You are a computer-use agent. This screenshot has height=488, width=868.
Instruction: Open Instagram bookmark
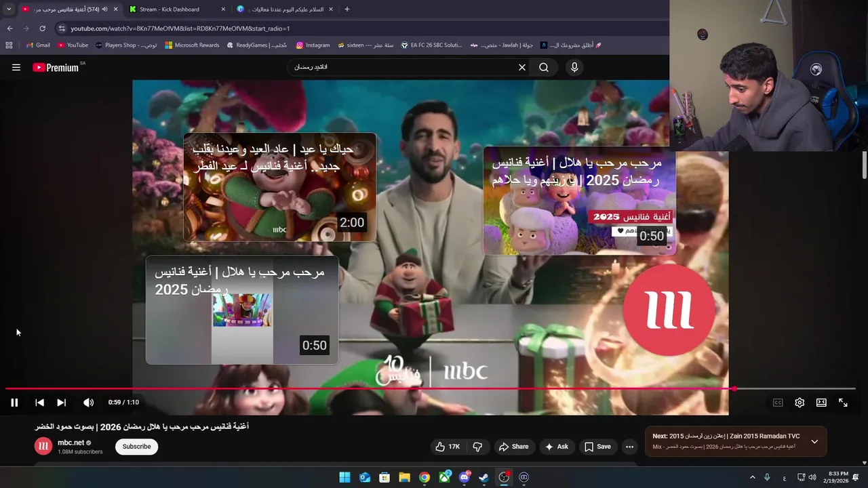313,45
